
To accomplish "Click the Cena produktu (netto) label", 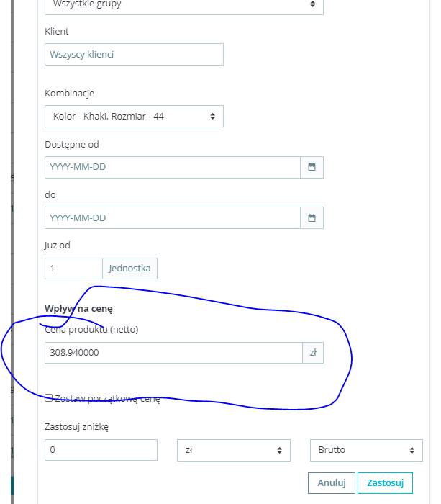I will pyautogui.click(x=91, y=330).
